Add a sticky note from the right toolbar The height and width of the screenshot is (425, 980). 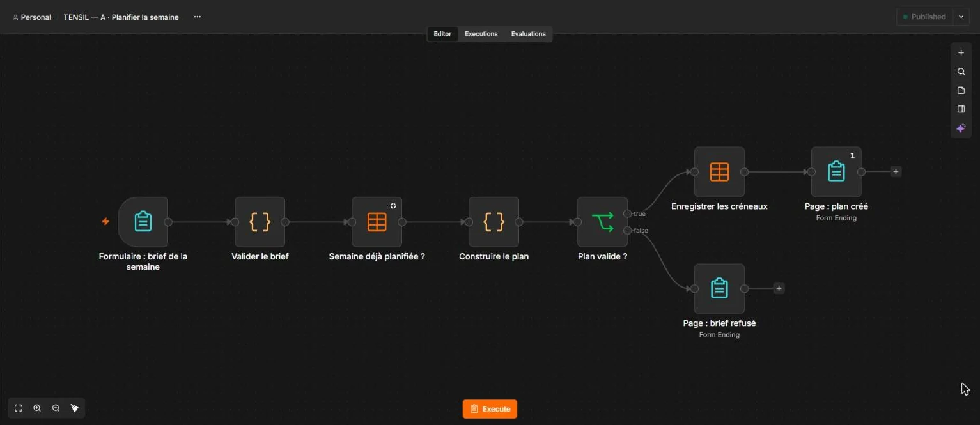[x=961, y=90]
